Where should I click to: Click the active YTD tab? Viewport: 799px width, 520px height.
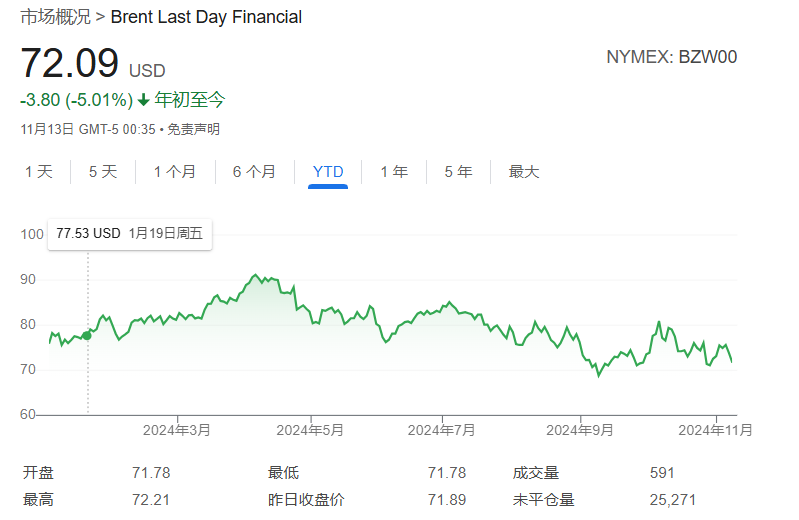click(x=328, y=172)
